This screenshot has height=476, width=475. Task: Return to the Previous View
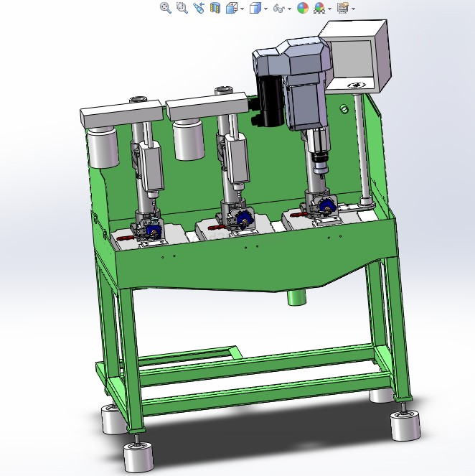199,8
